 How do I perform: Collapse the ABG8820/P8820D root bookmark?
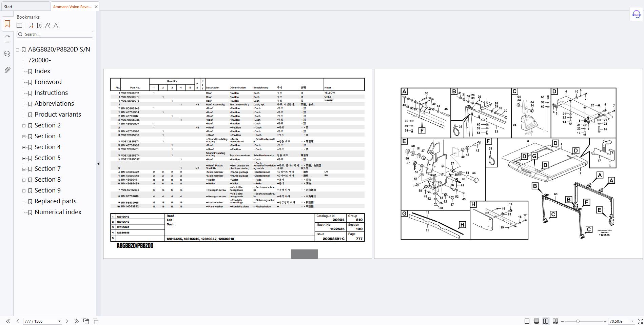tap(18, 50)
